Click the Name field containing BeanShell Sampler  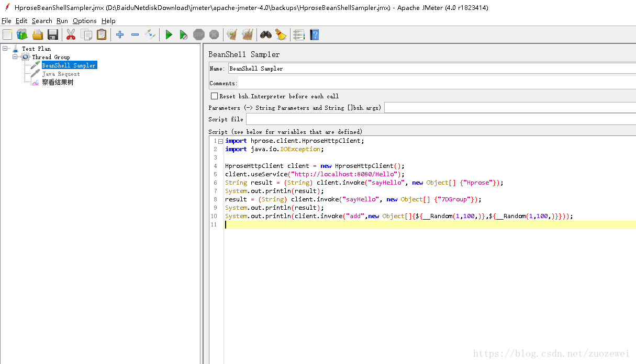click(x=432, y=69)
